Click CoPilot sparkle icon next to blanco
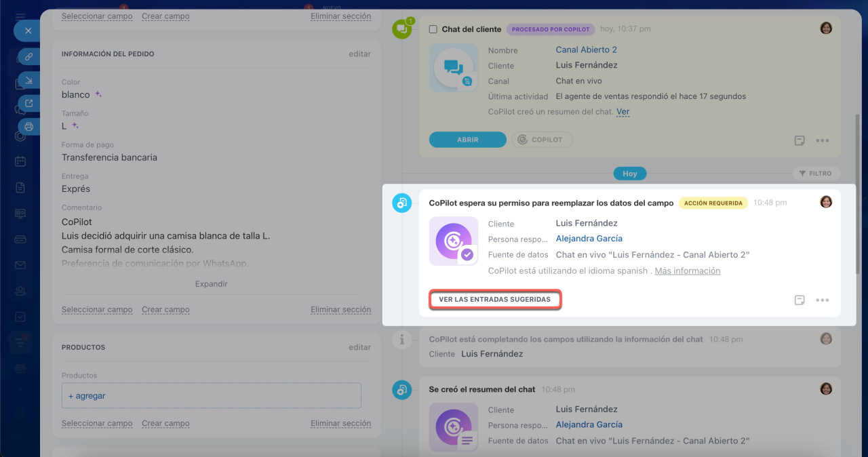 pyautogui.click(x=98, y=94)
